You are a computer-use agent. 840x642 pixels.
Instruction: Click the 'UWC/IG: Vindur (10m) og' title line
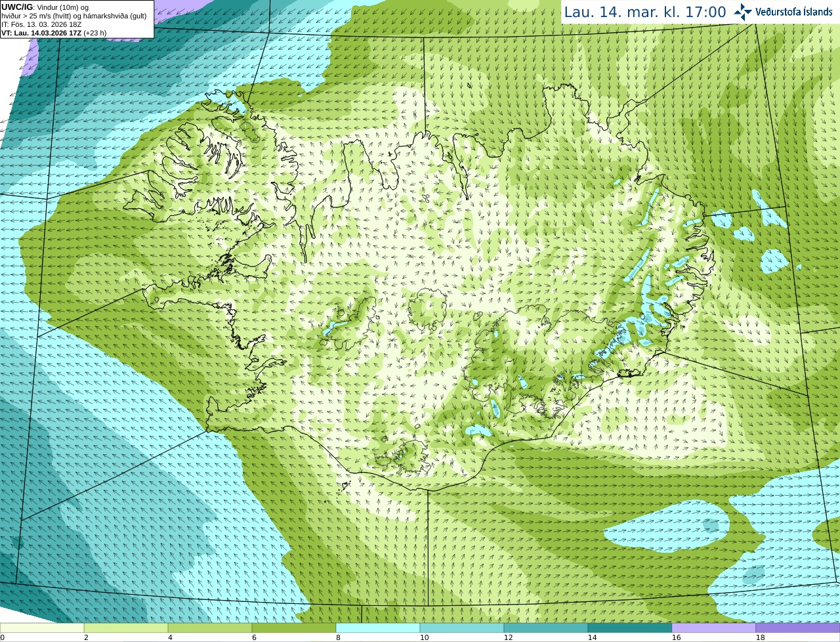coord(45,7)
